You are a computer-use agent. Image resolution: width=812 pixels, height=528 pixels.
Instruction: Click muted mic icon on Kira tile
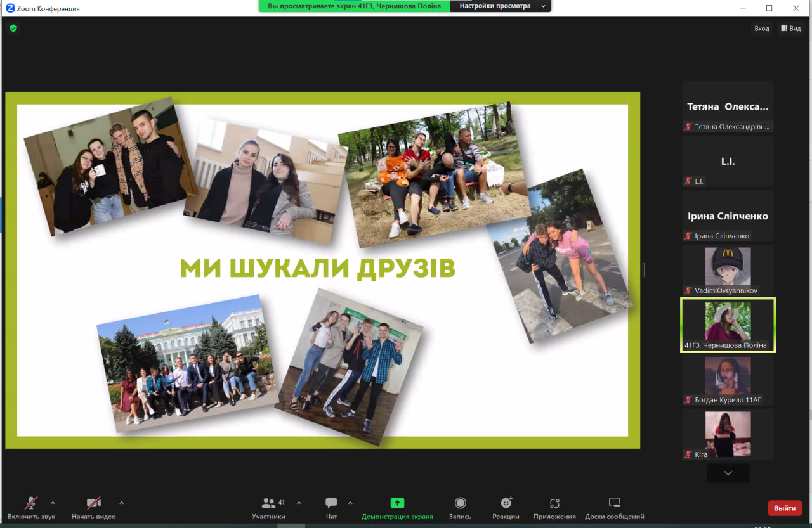[688, 454]
